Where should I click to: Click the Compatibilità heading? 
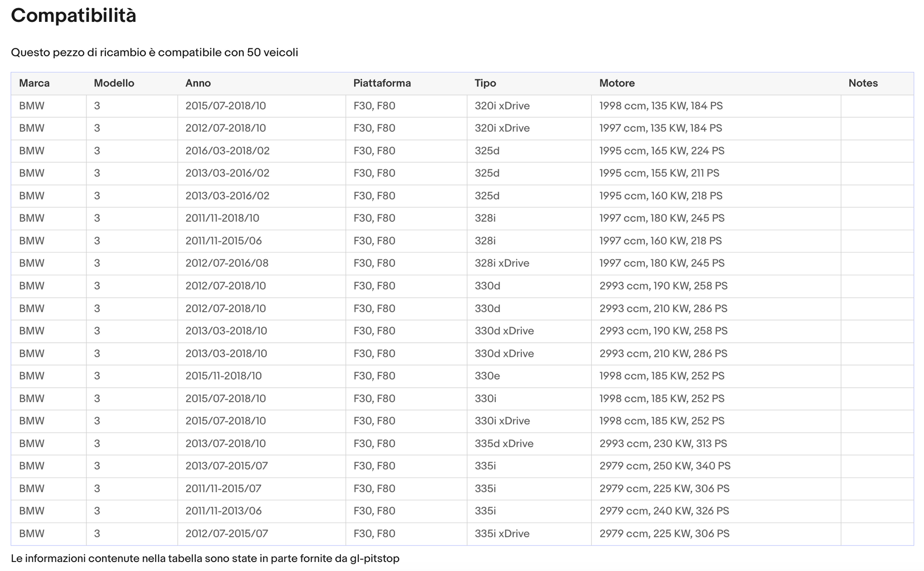pyautogui.click(x=74, y=16)
